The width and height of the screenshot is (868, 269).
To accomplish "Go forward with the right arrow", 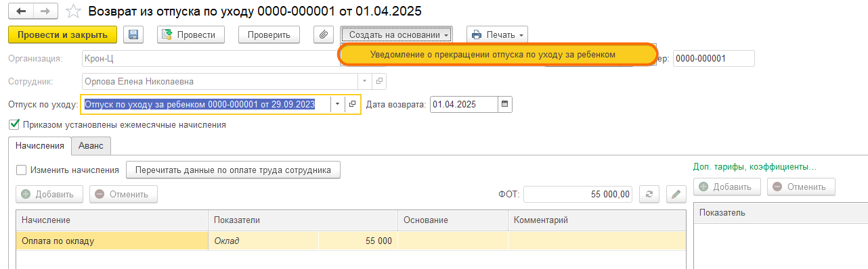I will (45, 11).
